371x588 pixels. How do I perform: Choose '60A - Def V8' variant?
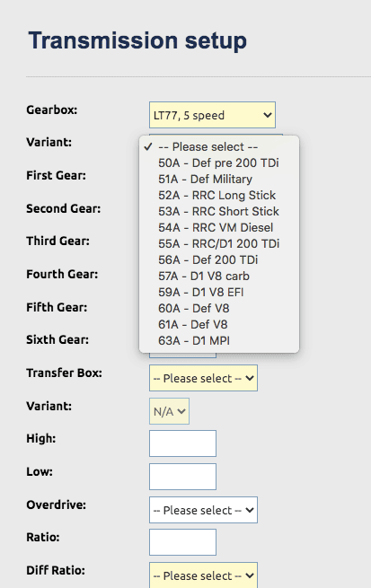point(219,308)
